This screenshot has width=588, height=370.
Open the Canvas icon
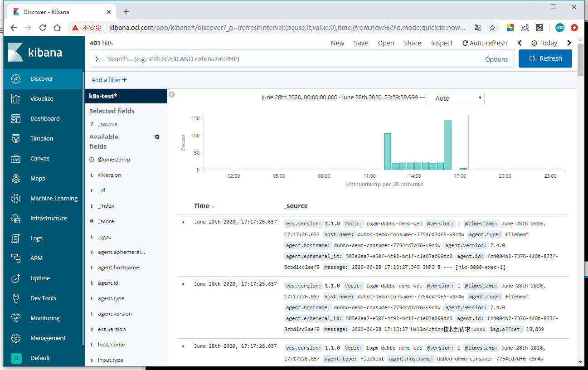coord(16,159)
